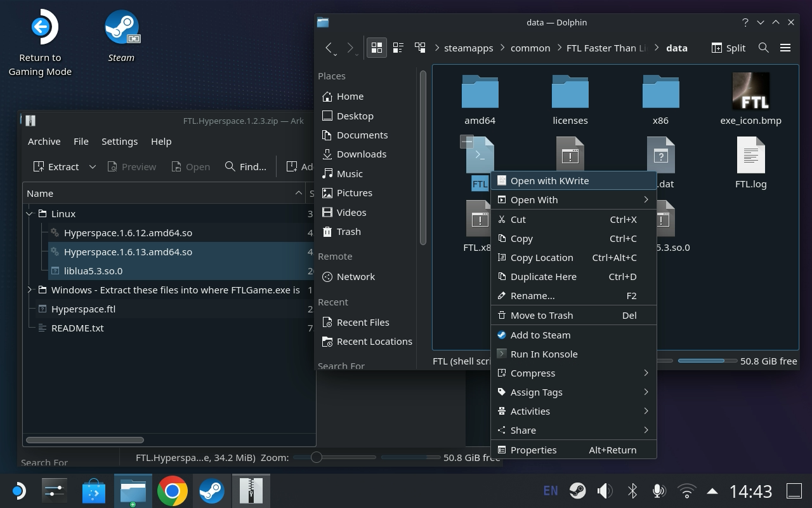Switch Dolphin to icons view mode
Image resolution: width=812 pixels, height=508 pixels.
coord(377,48)
